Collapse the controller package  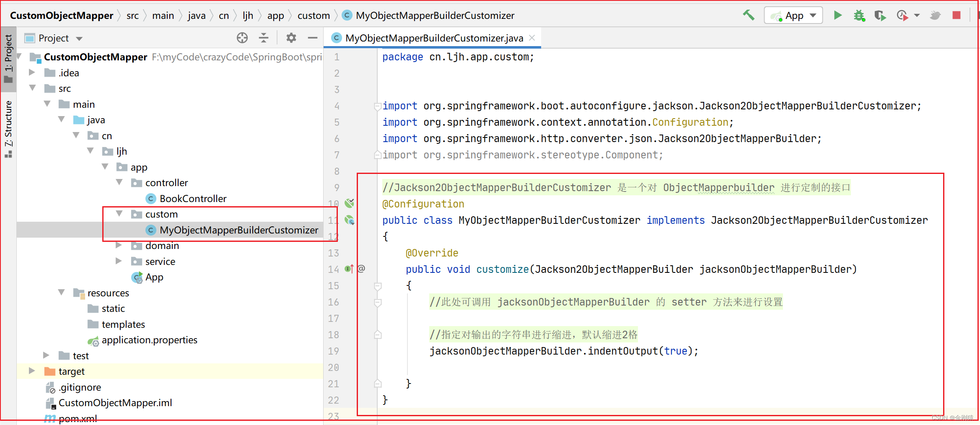tap(119, 182)
